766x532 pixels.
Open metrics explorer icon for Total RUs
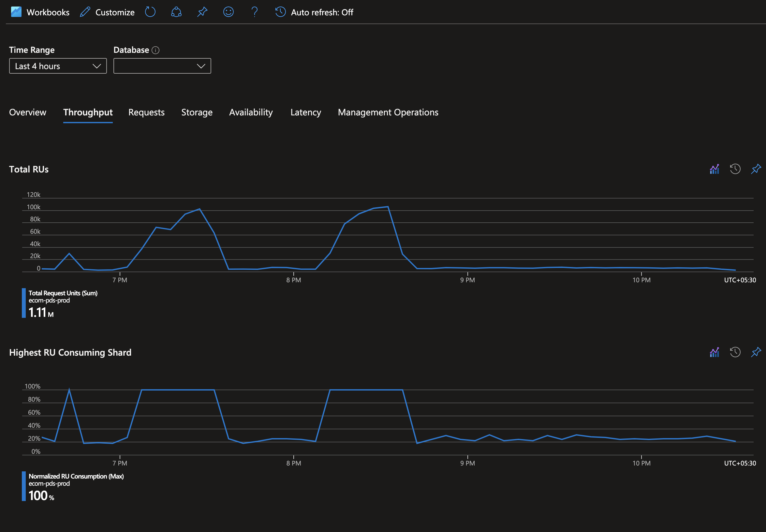[x=714, y=169]
